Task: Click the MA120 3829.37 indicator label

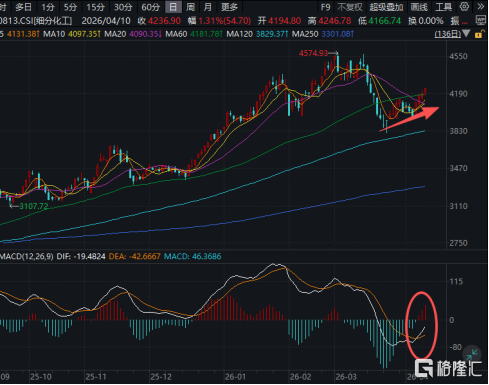Action: 258,34
